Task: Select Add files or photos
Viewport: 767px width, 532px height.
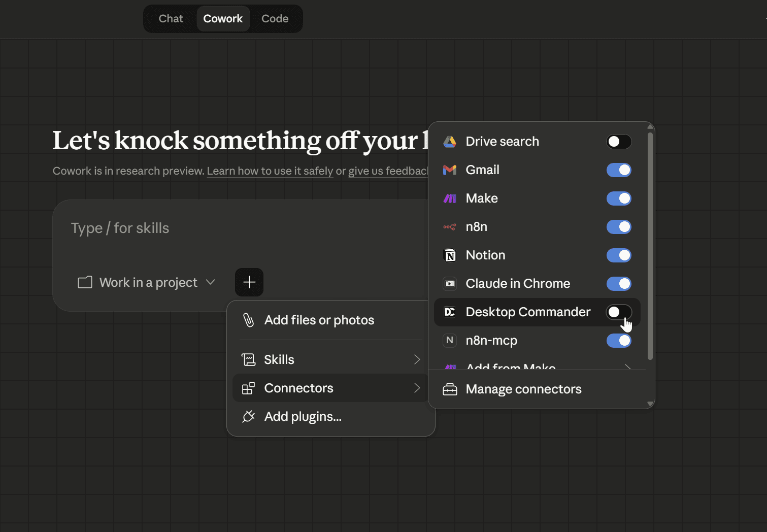Action: [x=319, y=320]
